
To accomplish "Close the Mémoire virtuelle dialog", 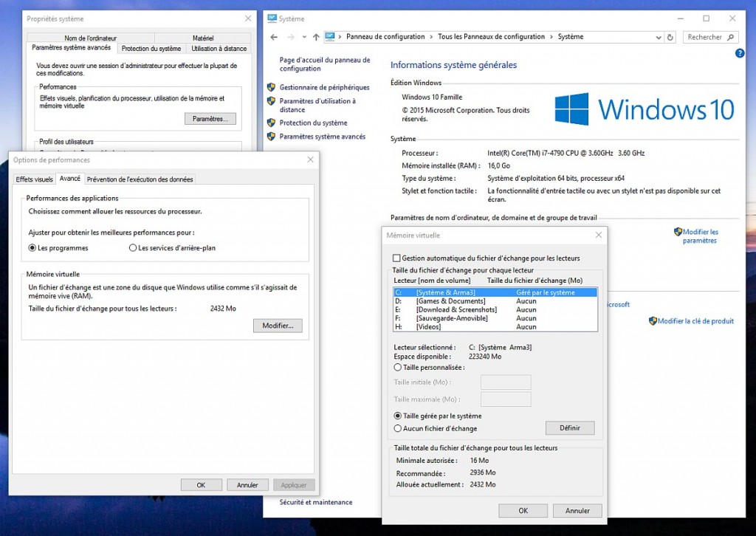I will coord(598,236).
